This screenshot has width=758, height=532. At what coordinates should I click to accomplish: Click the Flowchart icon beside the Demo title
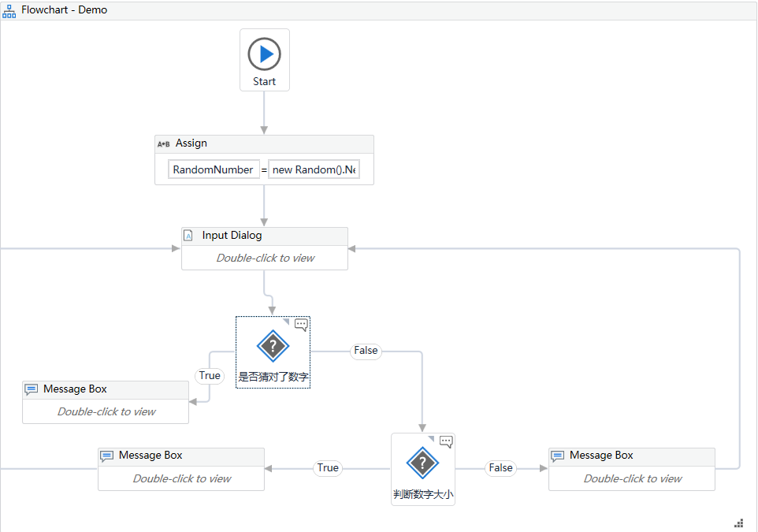(9, 10)
